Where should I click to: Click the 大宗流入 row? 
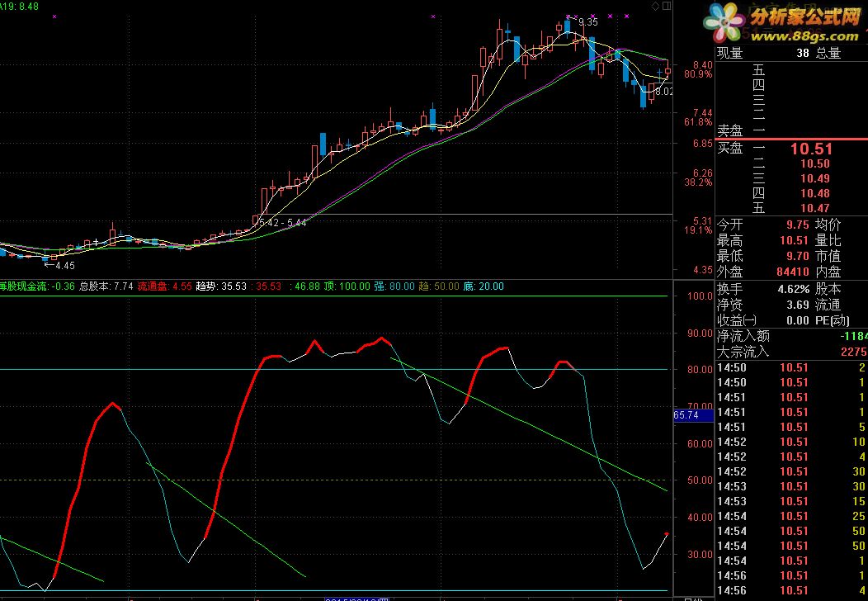tap(791, 352)
